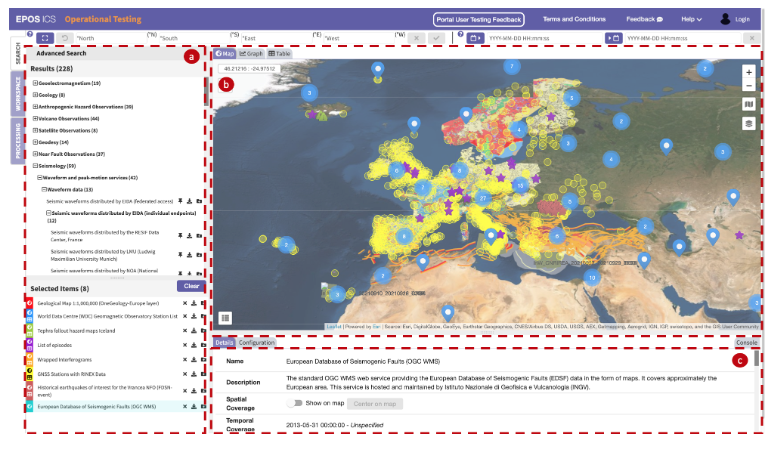Clear the selected items list
The width and height of the screenshot is (781, 449).
pos(191,286)
